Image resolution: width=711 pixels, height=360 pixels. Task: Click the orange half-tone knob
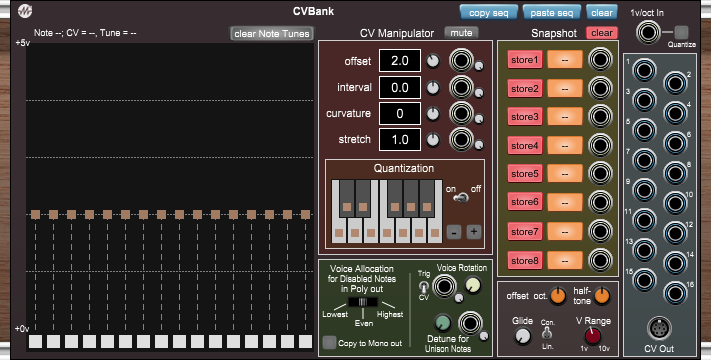pos(602,296)
